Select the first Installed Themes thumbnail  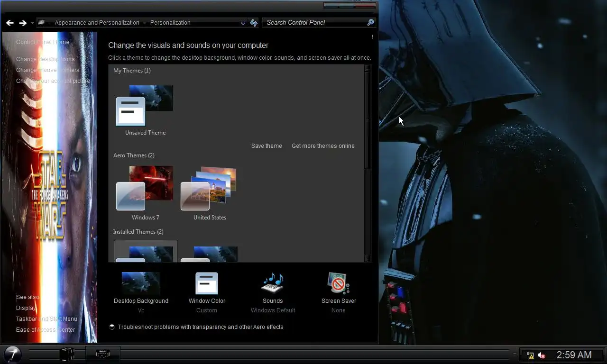[146, 251]
